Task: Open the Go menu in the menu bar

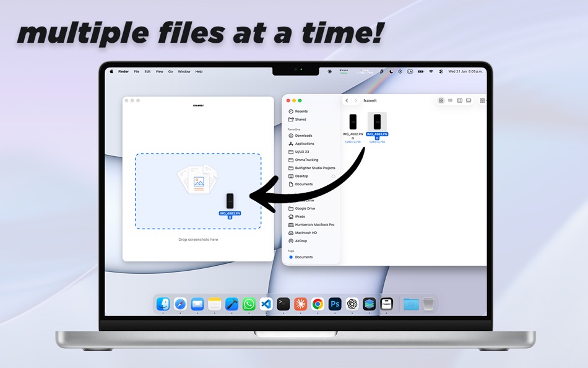Action: (170, 71)
